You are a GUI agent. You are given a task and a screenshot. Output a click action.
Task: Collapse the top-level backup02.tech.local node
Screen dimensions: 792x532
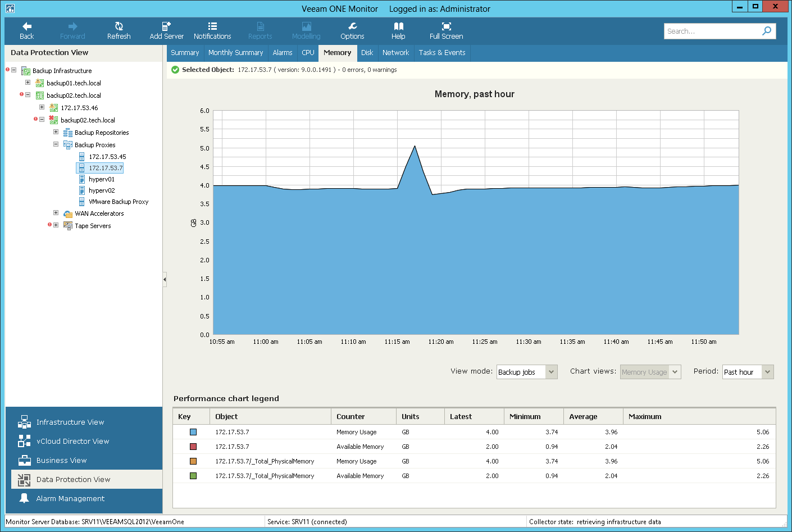(28, 95)
